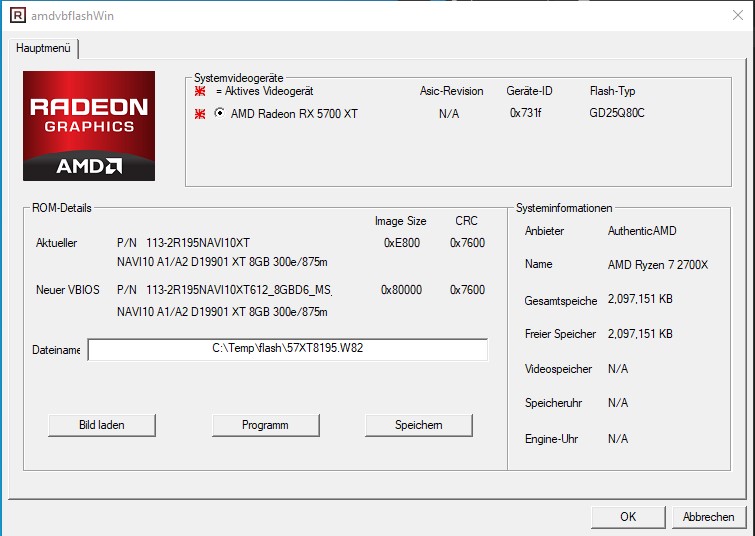Click the amdvbflashWin title bar app icon

click(17, 15)
